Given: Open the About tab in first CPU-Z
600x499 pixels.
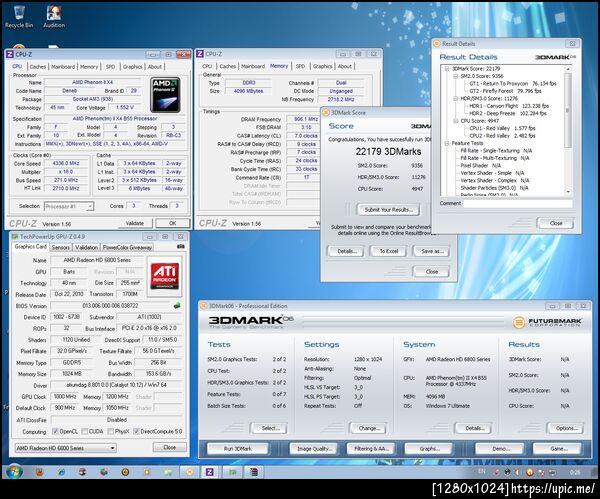Looking at the screenshot, I should point(155,67).
